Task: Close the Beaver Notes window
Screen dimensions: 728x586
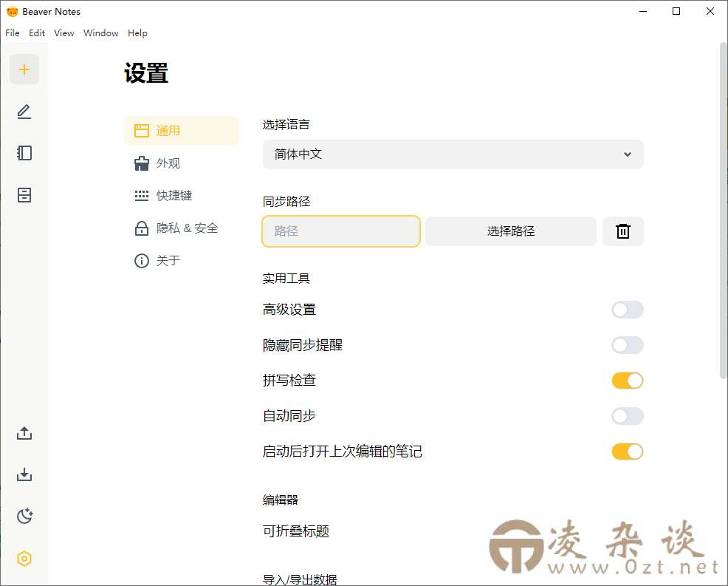Action: [x=710, y=11]
